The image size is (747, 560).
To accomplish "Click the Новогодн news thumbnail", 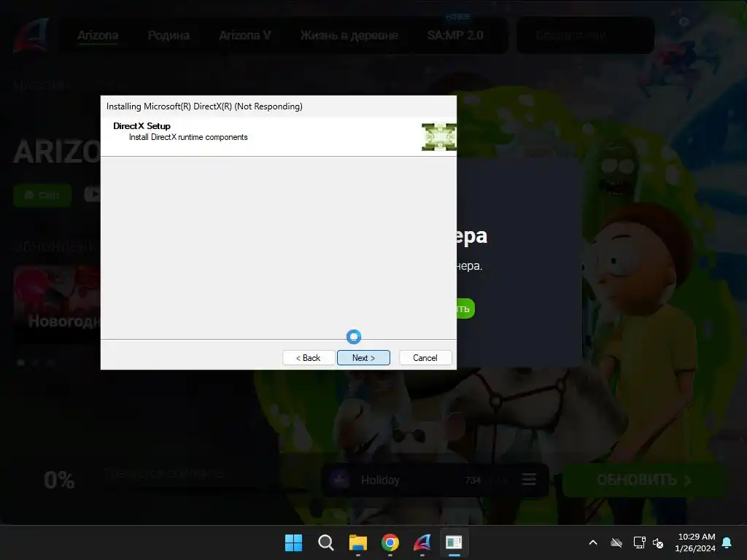I will coord(57,304).
